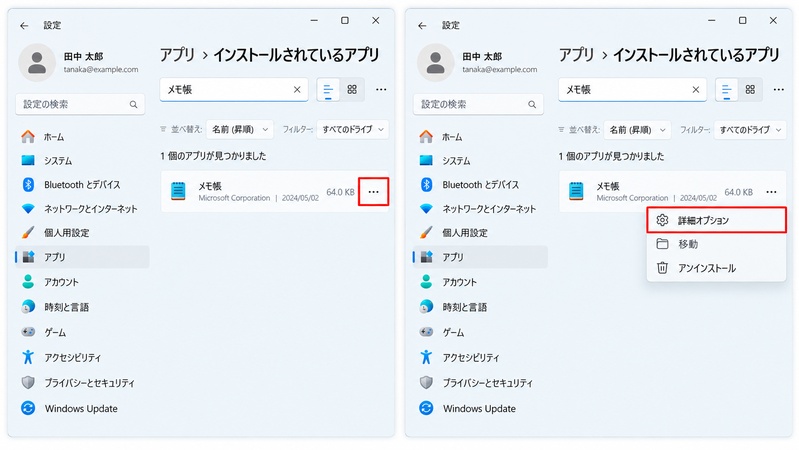Open privacy shield icon in left window
The image size is (799, 450).
[28, 382]
